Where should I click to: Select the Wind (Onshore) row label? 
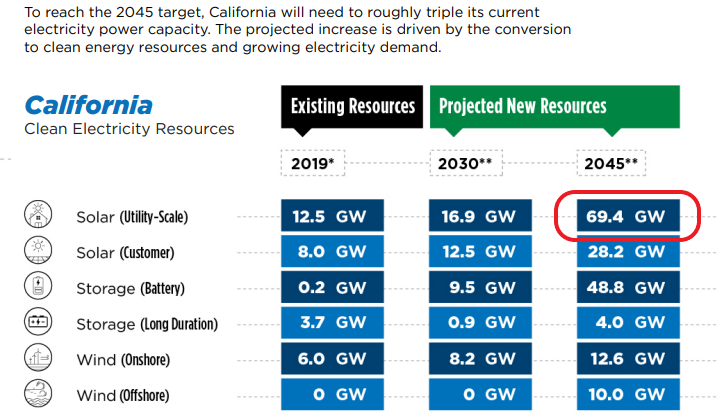[123, 360]
